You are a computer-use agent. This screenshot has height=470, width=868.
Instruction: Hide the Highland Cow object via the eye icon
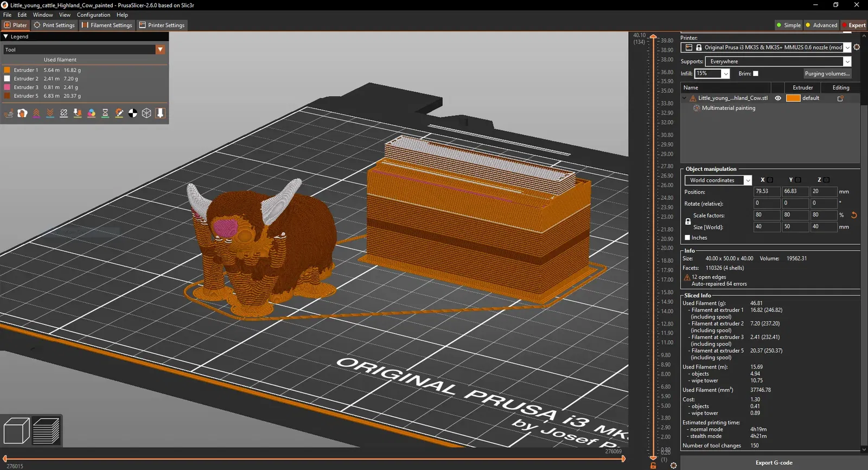pos(778,98)
